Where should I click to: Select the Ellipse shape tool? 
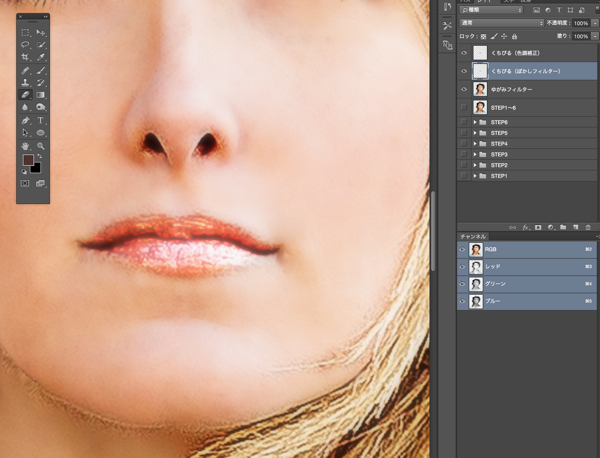click(41, 133)
